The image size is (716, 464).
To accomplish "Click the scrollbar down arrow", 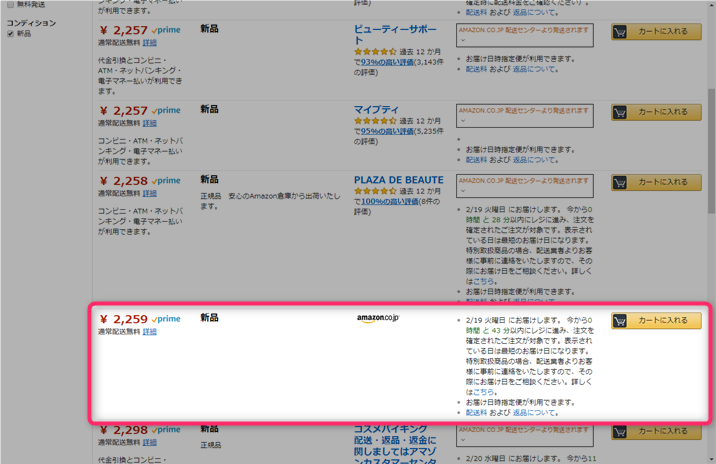I will point(711,459).
